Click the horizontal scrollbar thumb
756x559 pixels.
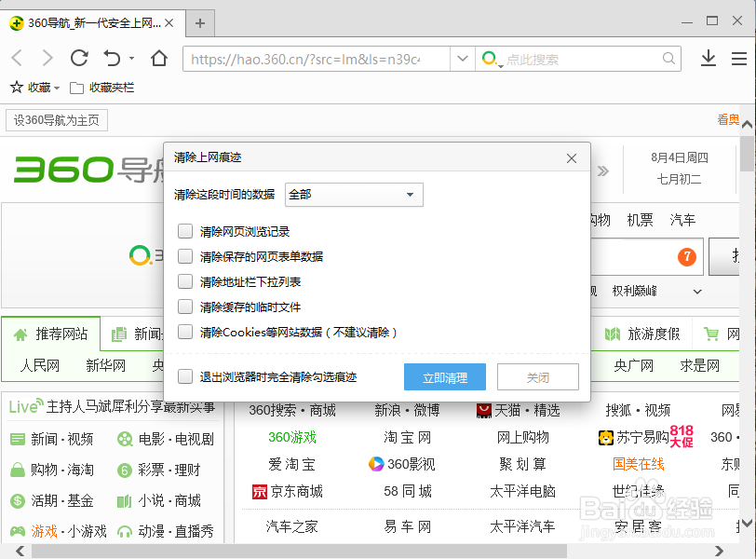tap(299, 551)
